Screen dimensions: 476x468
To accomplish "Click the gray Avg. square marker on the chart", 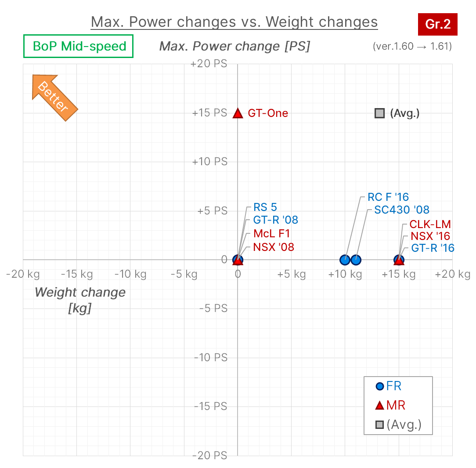I will click(379, 113).
